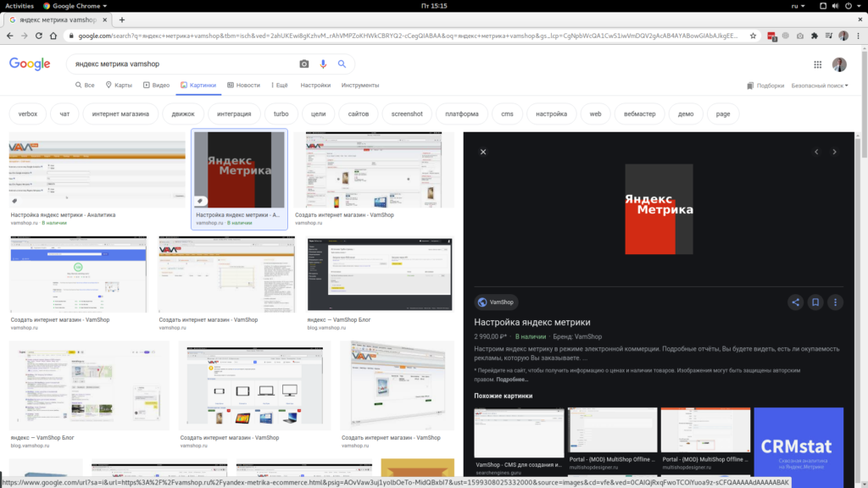Click the Chrome address bar
This screenshot has width=868, height=488.
[x=408, y=36]
